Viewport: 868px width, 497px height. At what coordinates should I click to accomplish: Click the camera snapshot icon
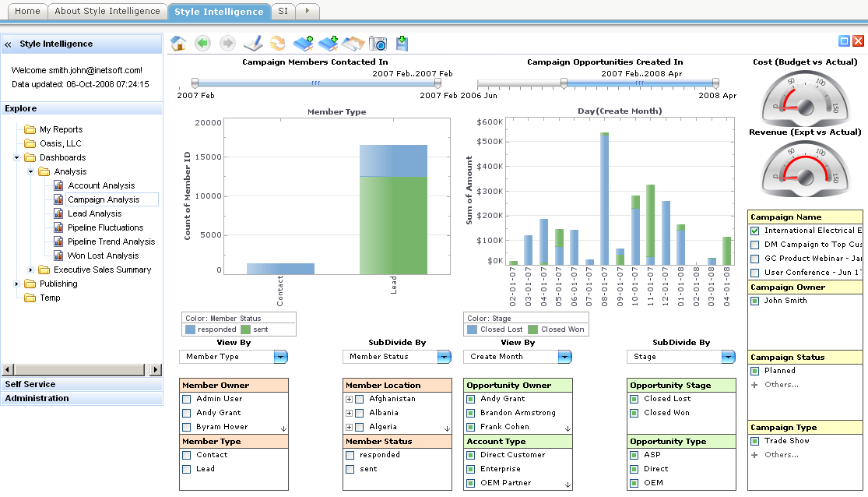click(x=378, y=44)
